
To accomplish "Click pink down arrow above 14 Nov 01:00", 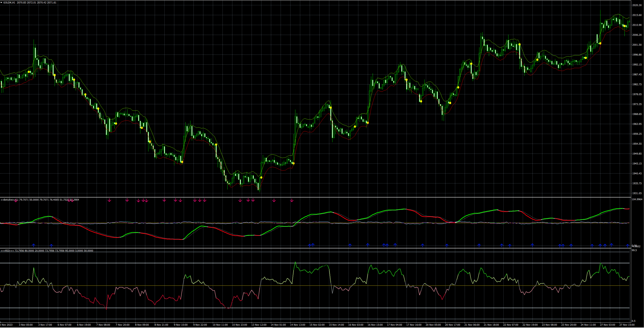I will pos(274,200).
